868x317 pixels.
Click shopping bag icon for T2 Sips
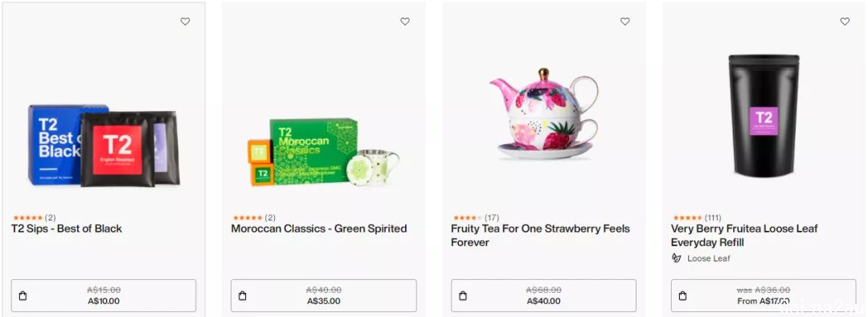[23, 296]
